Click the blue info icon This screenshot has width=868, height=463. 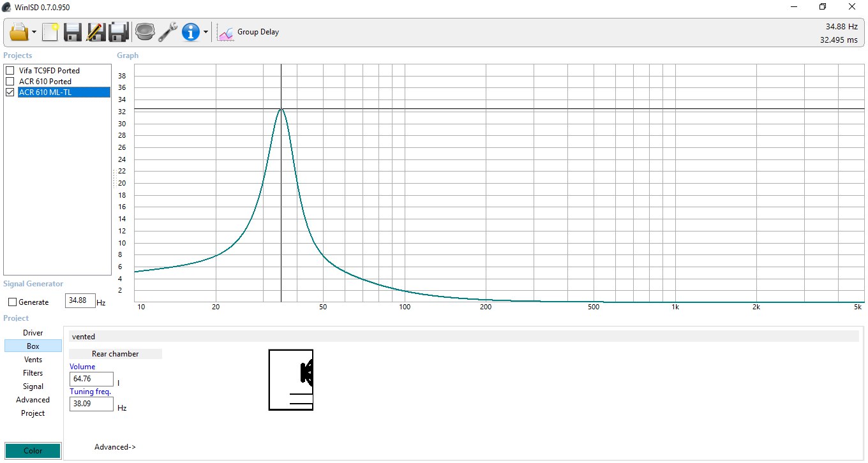coord(191,31)
